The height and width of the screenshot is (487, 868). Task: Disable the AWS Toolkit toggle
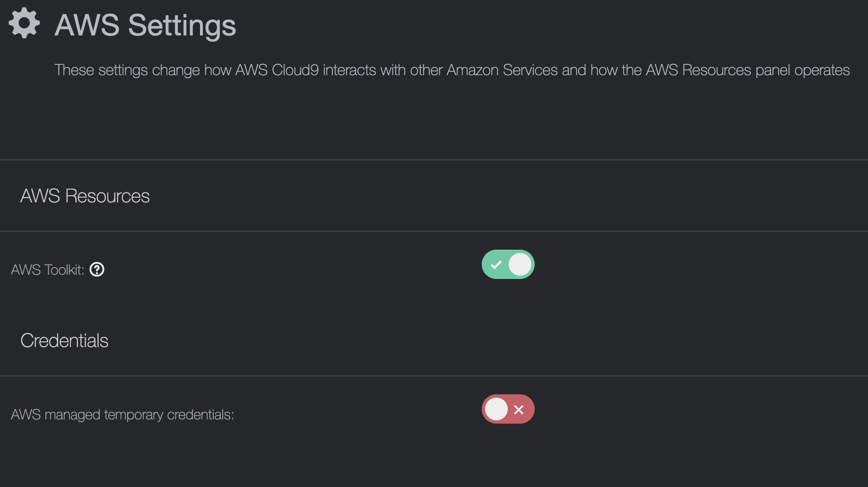(x=508, y=265)
